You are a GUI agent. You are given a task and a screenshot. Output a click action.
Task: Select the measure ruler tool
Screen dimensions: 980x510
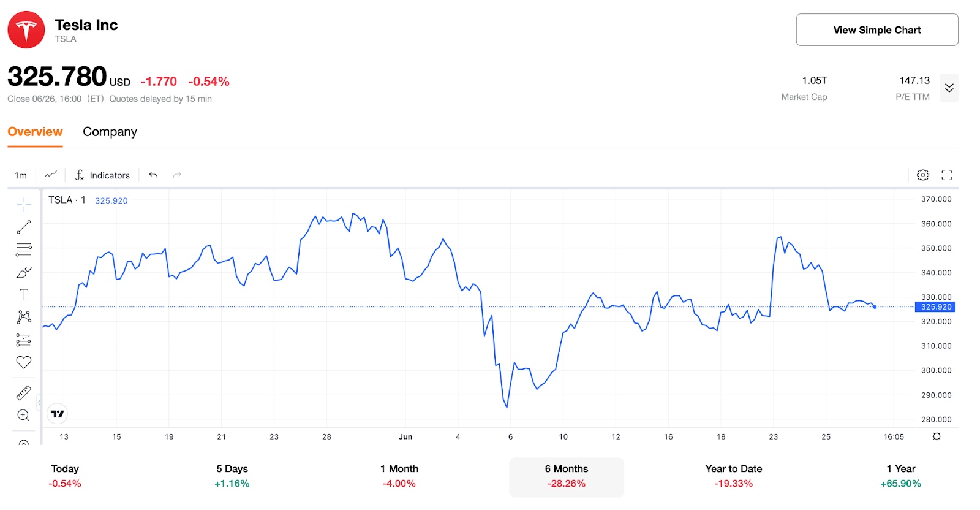[x=23, y=393]
